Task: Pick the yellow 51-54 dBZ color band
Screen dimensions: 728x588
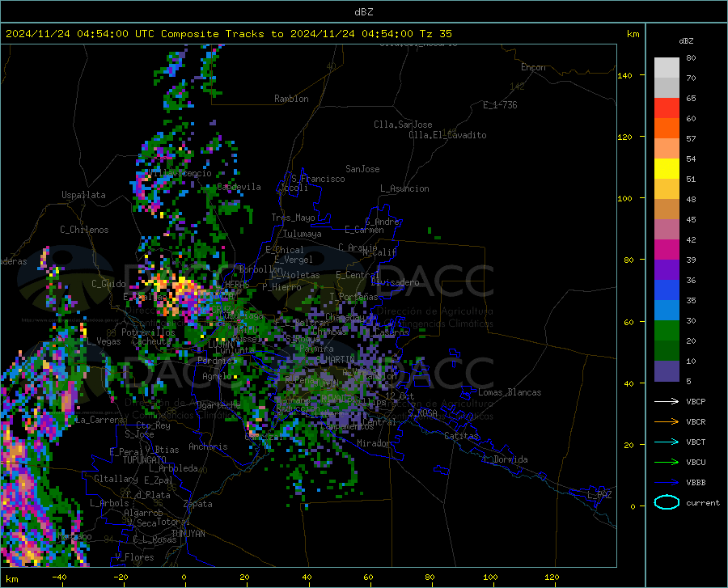Action: [667, 169]
